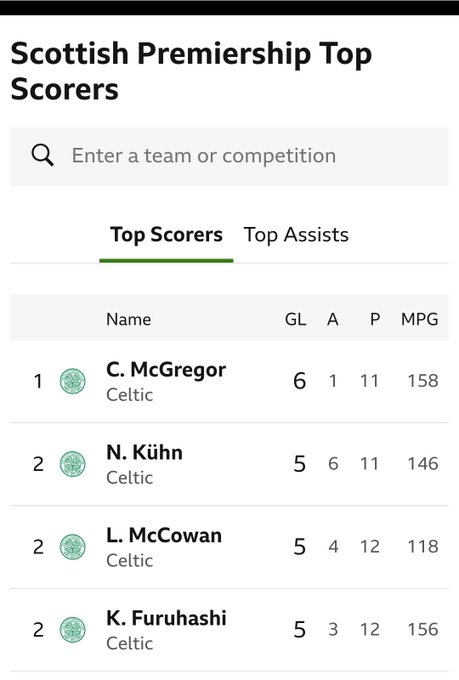The width and height of the screenshot is (459, 680).
Task: Open L. McCowan player name
Action: (164, 535)
